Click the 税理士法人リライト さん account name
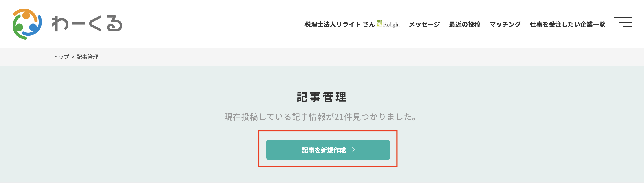This screenshot has width=644, height=193. [340, 24]
